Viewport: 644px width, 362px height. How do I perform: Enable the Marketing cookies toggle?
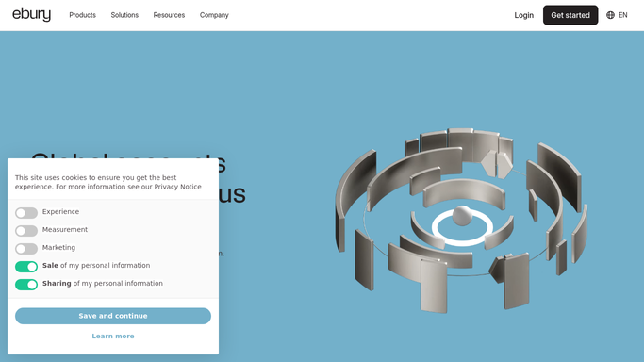(26, 248)
